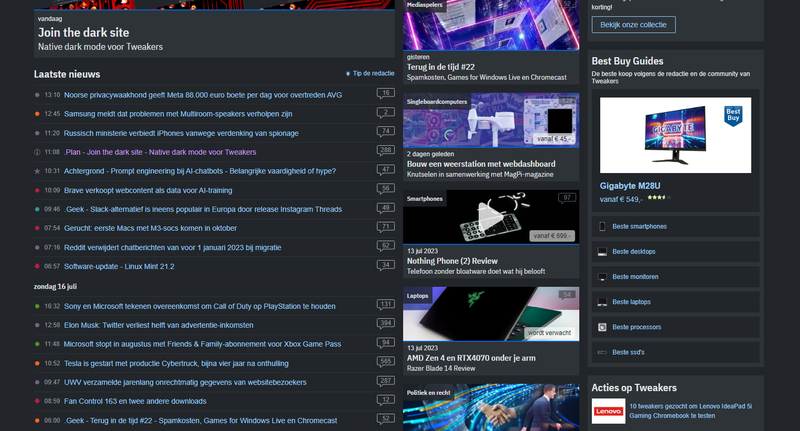Click the Lenovo logo in Acties op Tweakers
Screen dimensions: 800x431
tap(608, 411)
